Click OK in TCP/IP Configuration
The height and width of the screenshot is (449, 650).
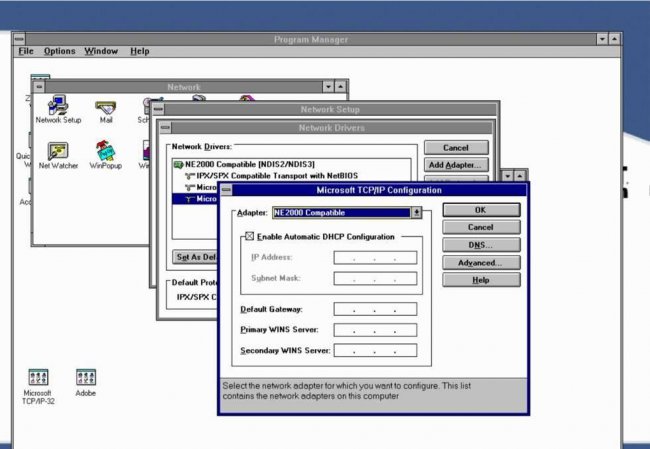tap(481, 210)
